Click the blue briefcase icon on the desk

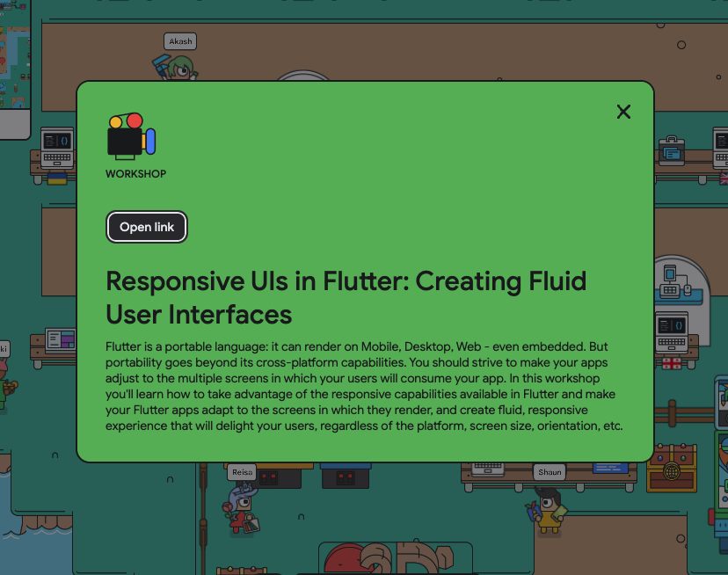pos(672,150)
